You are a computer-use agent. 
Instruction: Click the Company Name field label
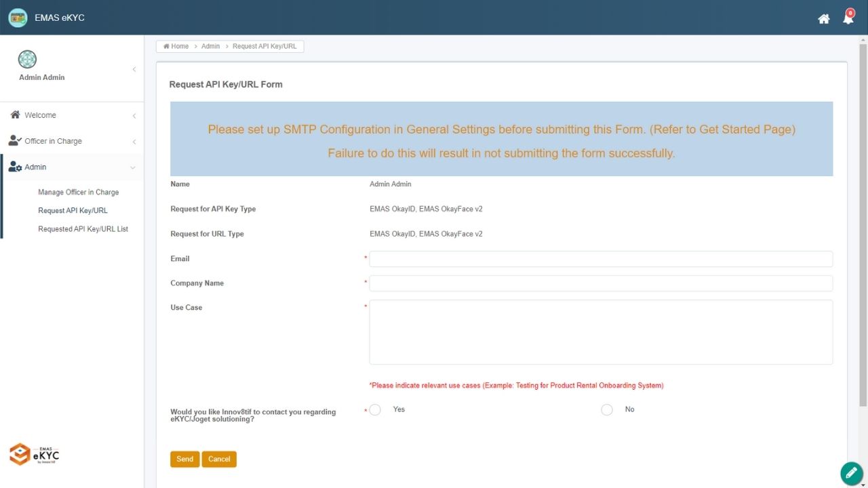point(197,283)
